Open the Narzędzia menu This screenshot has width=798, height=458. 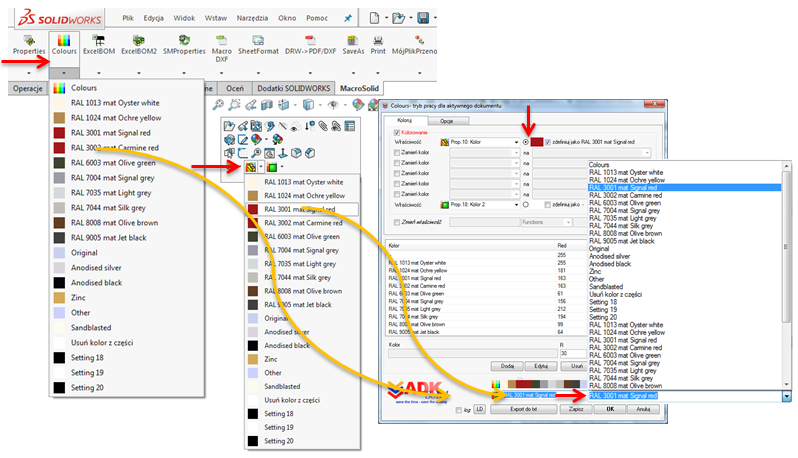click(252, 18)
